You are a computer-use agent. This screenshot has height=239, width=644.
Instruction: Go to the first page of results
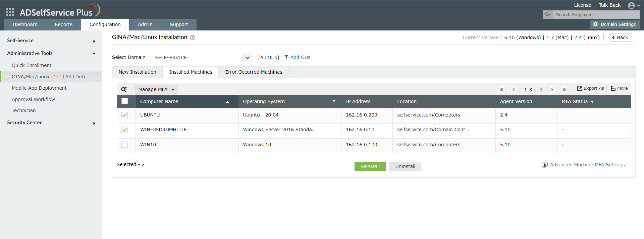pos(501,89)
